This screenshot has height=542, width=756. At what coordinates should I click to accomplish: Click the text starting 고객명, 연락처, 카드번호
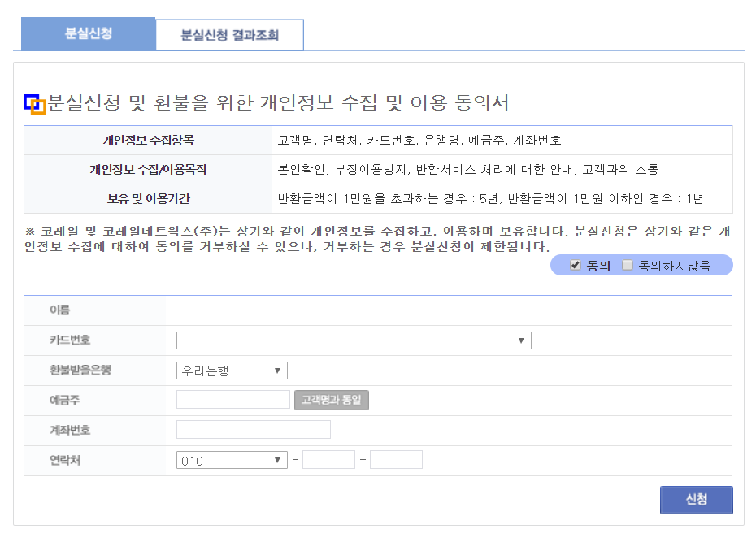(419, 141)
